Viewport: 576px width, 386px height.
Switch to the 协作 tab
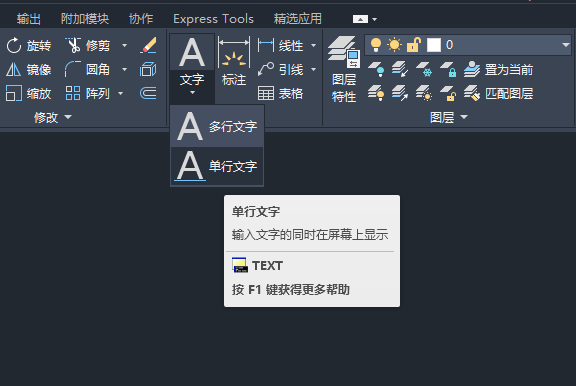coord(141,19)
